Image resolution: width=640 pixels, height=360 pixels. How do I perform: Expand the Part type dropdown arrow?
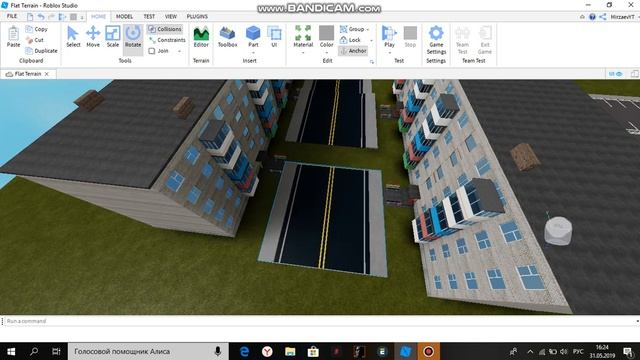click(x=253, y=53)
